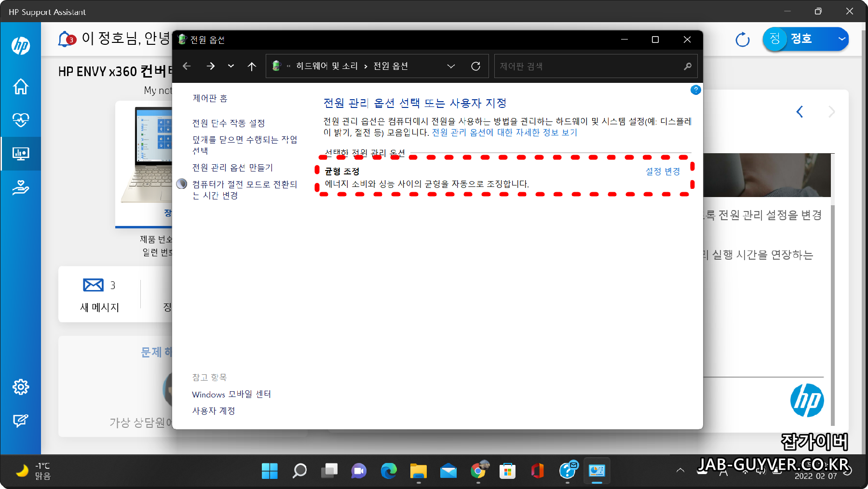The height and width of the screenshot is (489, 868).
Task: Open recent locations chevron in Power Options
Action: point(231,66)
